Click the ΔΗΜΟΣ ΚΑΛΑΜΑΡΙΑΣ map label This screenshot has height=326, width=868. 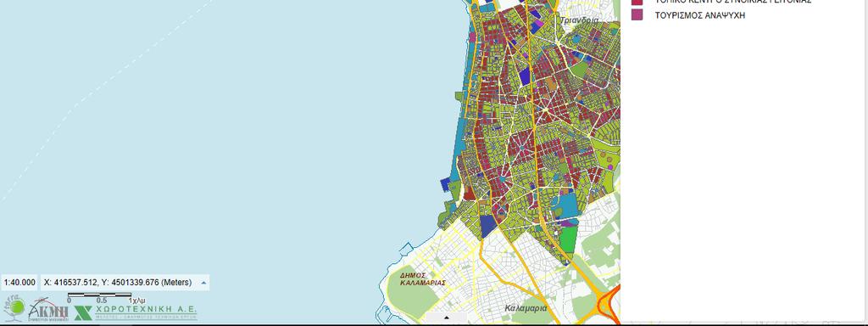(424, 278)
